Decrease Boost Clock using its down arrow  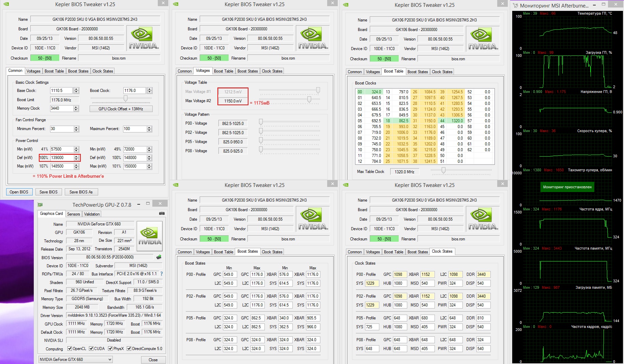150,92
